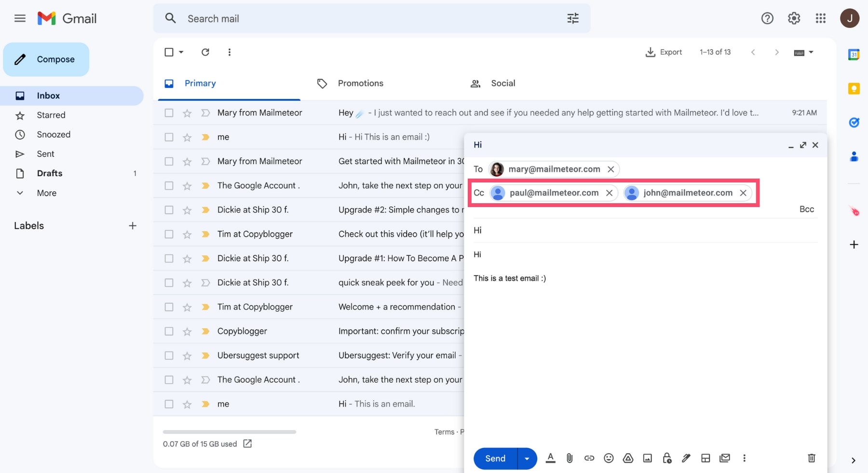This screenshot has width=868, height=473.
Task: Open the Send button's options dropdown
Action: click(527, 458)
